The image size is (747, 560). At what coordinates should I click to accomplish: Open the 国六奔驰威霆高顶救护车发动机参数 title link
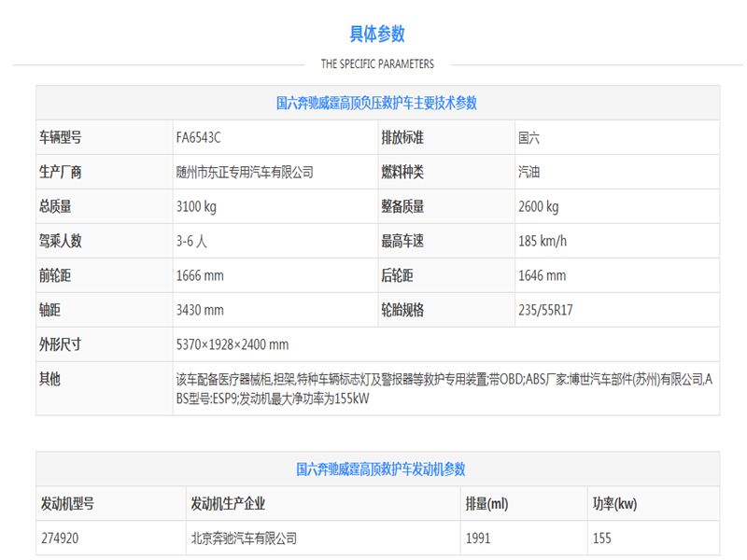381,469
